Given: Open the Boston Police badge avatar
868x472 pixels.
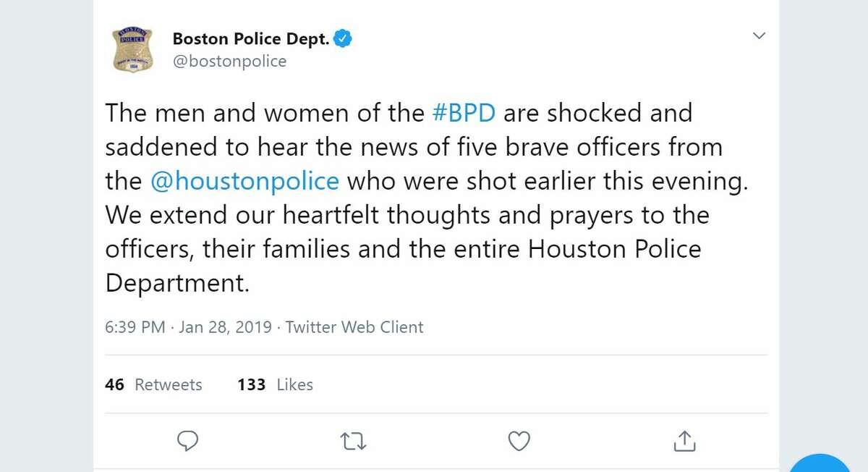Looking at the screenshot, I should tap(132, 49).
